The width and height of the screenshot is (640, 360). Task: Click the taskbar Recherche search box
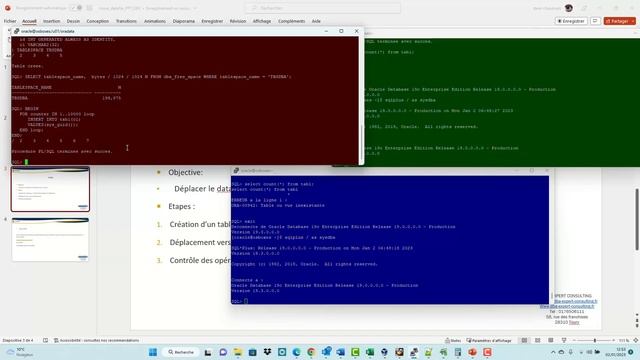[181, 352]
